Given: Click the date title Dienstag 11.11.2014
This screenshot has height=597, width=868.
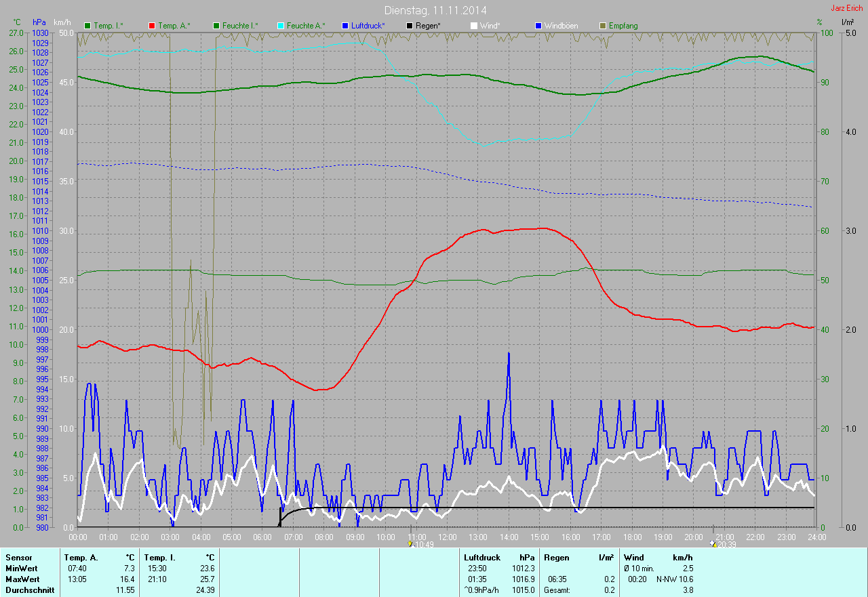Looking at the screenshot, I should click(x=435, y=10).
